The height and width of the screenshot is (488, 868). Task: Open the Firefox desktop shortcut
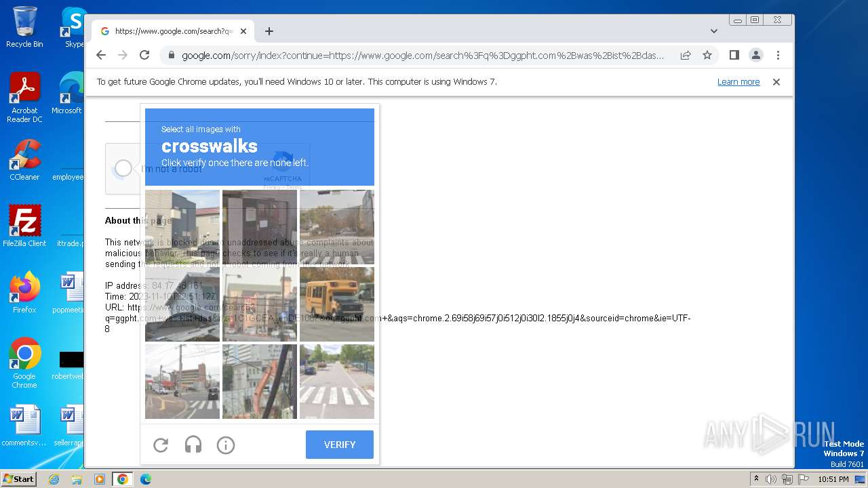click(x=24, y=293)
